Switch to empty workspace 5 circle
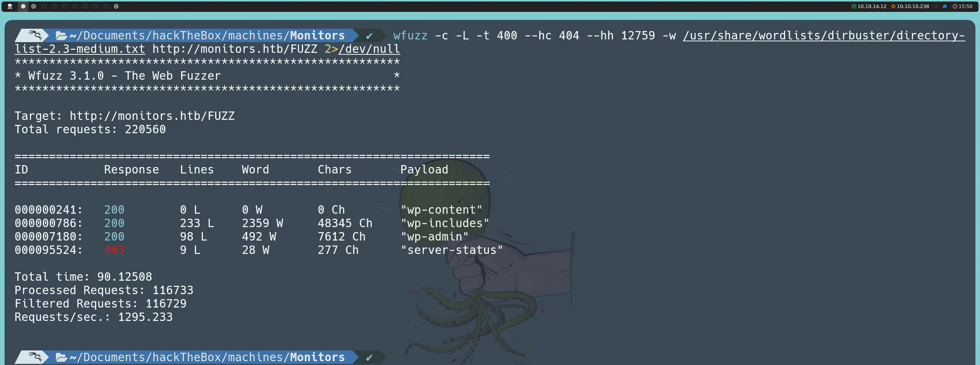Image resolution: width=980 pixels, height=365 pixels. 65,7
